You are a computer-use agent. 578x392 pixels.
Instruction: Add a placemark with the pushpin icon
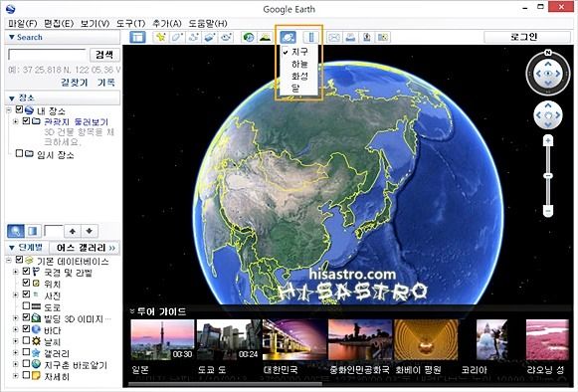[x=160, y=37]
